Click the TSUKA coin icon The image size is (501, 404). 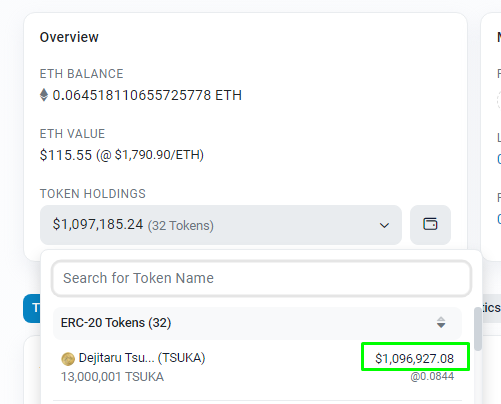[x=68, y=359]
